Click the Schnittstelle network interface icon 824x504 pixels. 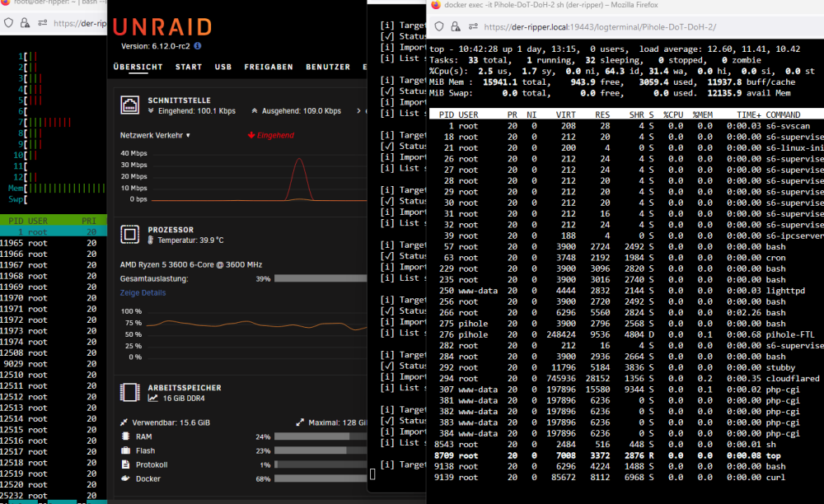[x=130, y=105]
